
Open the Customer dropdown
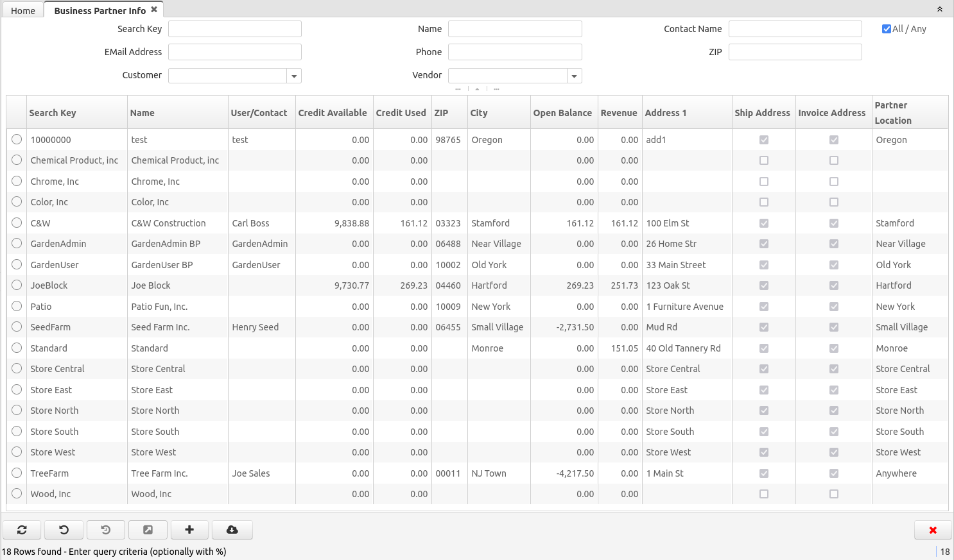pyautogui.click(x=294, y=76)
